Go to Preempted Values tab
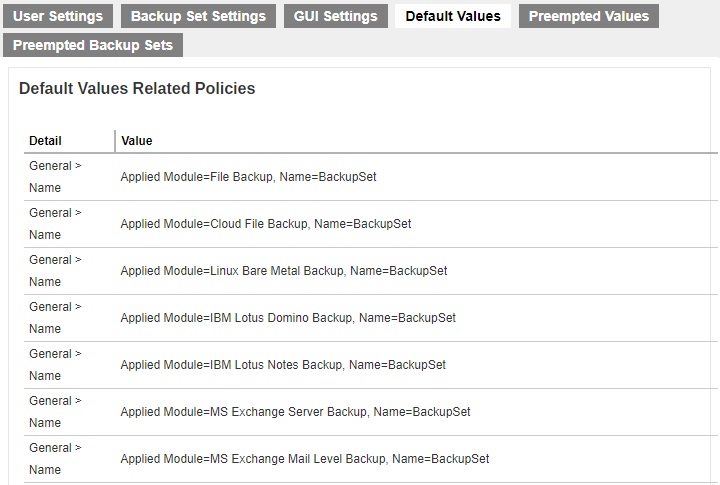Viewport: 720px width, 485px height. [x=588, y=16]
